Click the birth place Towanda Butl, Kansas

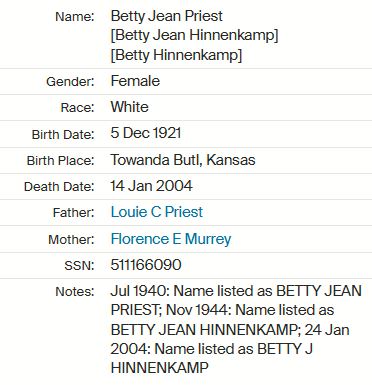pos(183,160)
